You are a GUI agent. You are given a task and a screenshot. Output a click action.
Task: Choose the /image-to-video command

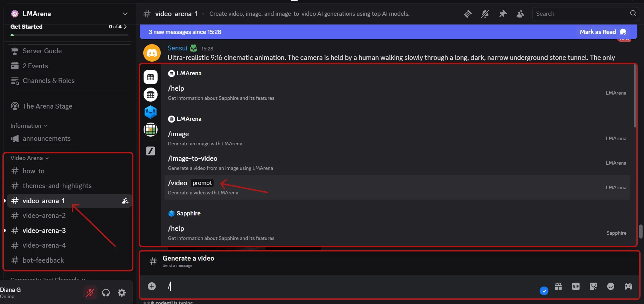pyautogui.click(x=397, y=163)
